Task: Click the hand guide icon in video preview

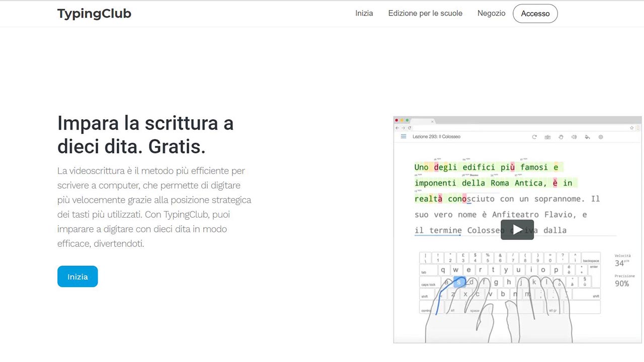Action: pos(560,137)
